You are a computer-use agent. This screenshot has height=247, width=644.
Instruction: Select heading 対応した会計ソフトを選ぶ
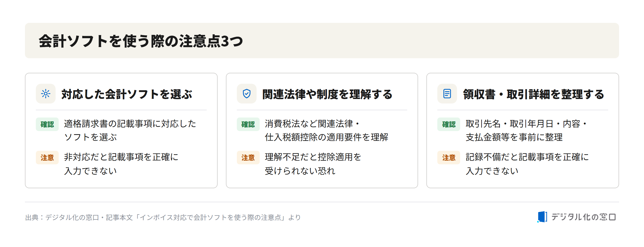(x=127, y=94)
